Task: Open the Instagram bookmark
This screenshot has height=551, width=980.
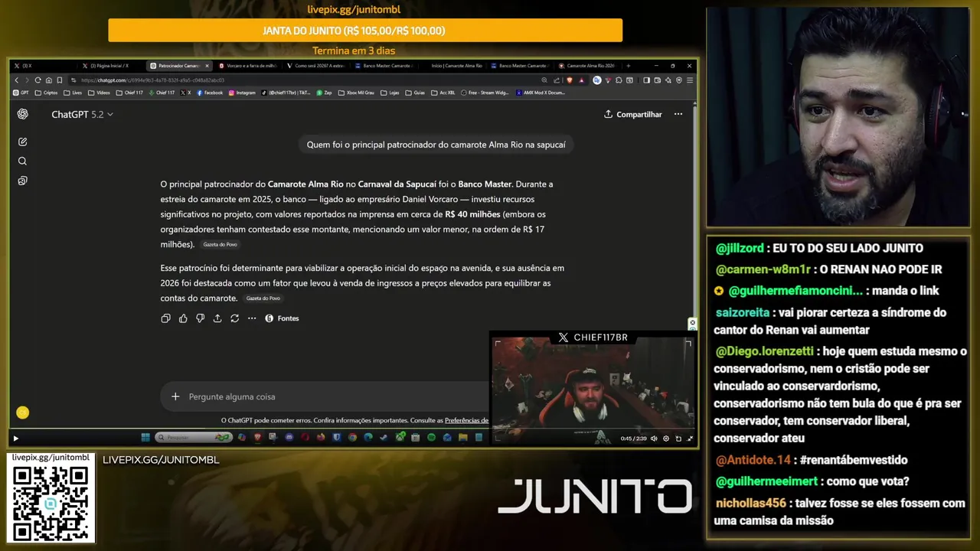Action: point(242,93)
